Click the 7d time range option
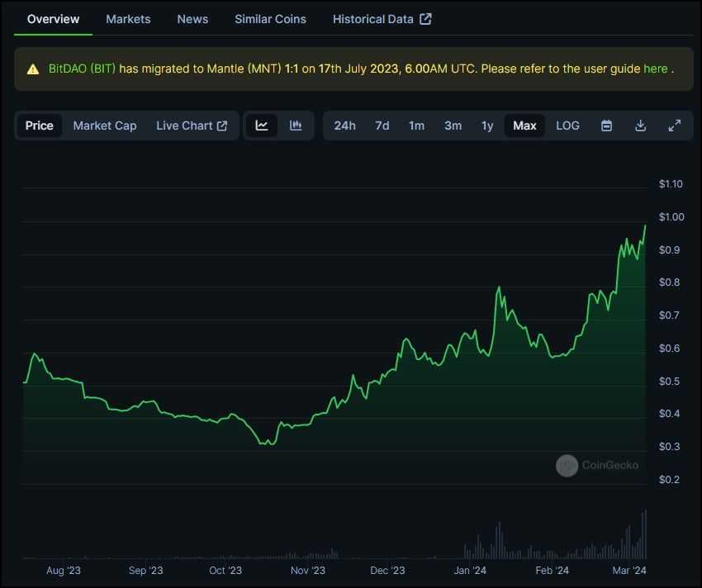Screen dimensions: 702x588 click(382, 125)
